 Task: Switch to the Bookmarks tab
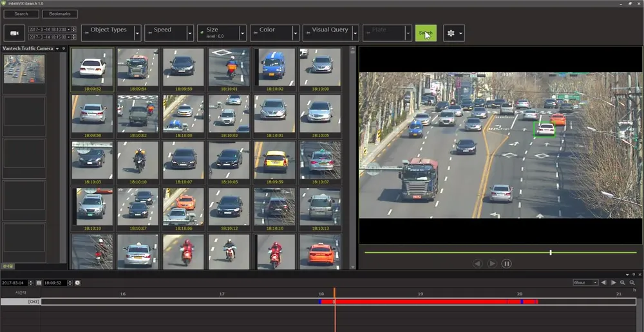[x=60, y=14]
